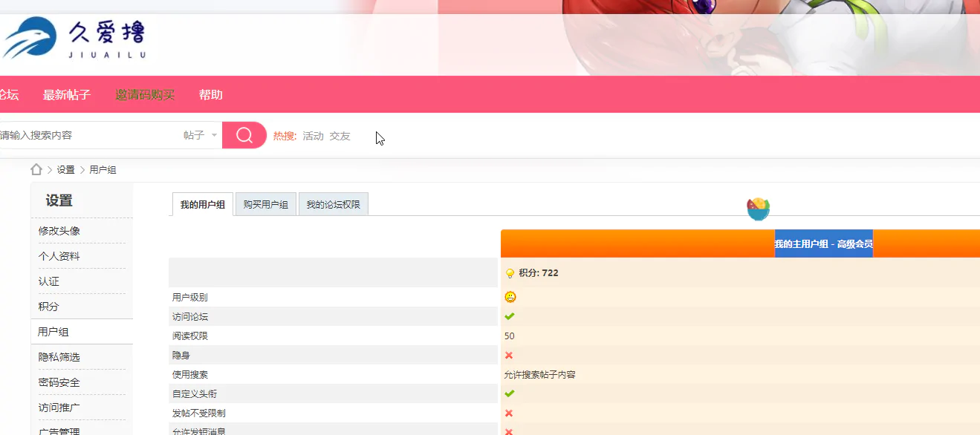Click the 交友 hot search link
This screenshot has height=435, width=980.
pyautogui.click(x=340, y=136)
